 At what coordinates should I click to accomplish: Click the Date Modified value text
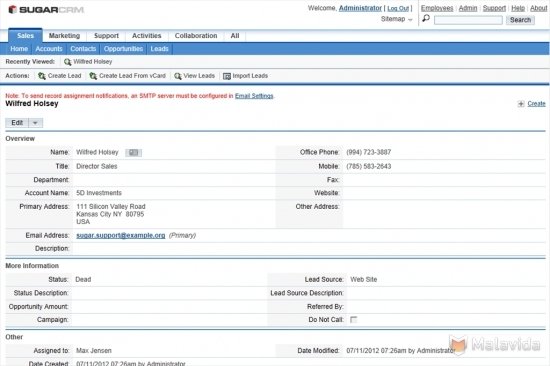point(401,351)
